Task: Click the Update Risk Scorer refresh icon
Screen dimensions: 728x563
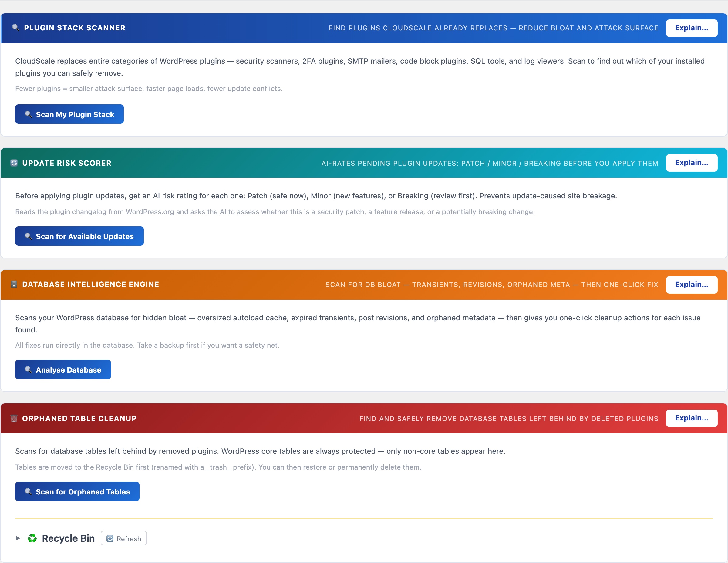Action: 14,163
